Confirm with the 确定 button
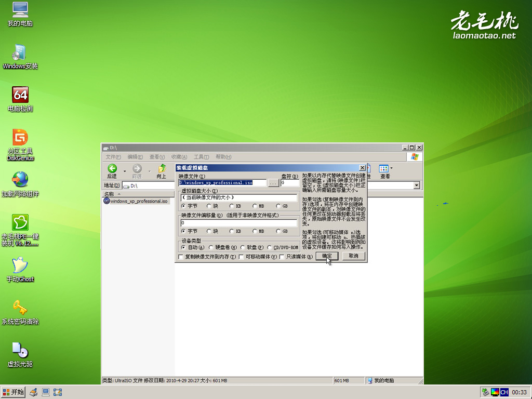532x399 pixels. (x=327, y=256)
